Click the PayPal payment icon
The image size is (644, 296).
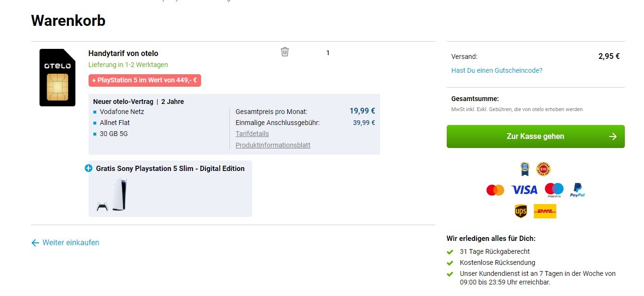[x=577, y=190]
